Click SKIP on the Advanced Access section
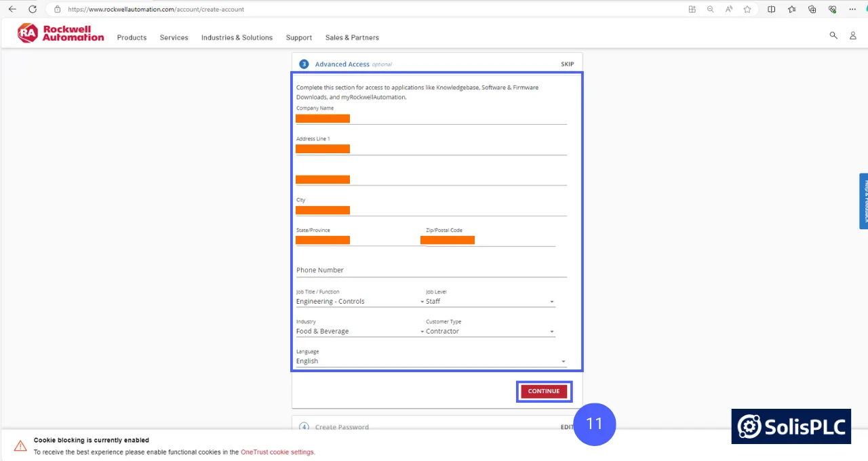This screenshot has width=868, height=461. coord(567,64)
